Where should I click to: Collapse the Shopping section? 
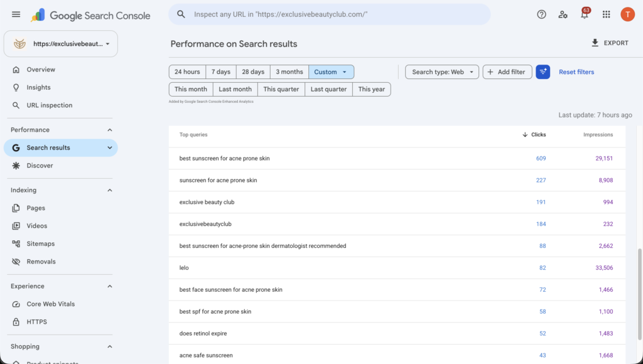pos(109,346)
